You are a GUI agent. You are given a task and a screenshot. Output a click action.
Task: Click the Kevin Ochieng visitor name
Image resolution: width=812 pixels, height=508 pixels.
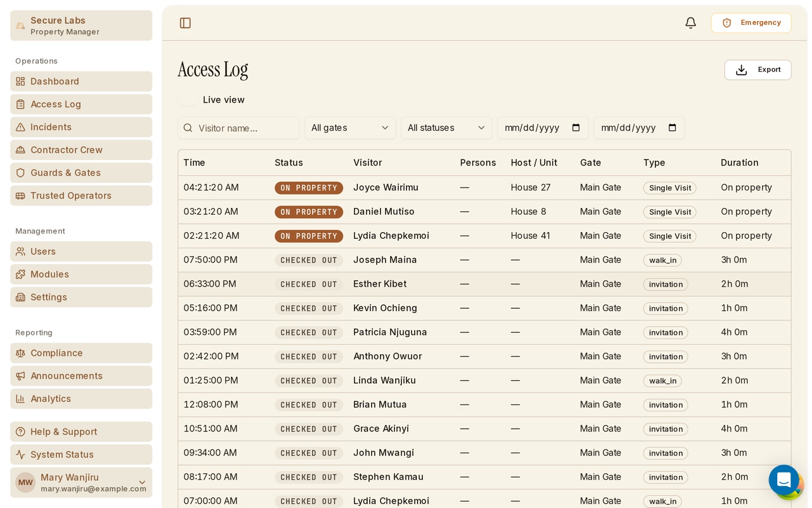coord(385,308)
